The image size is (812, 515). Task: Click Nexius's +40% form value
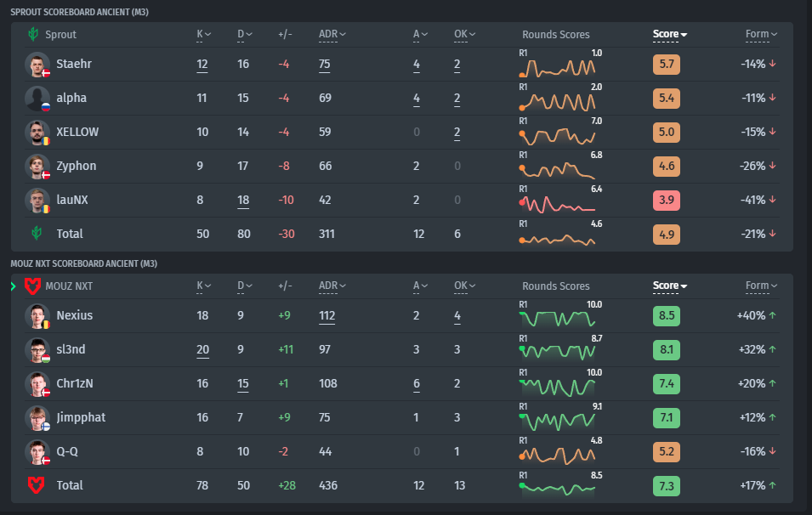tap(751, 315)
